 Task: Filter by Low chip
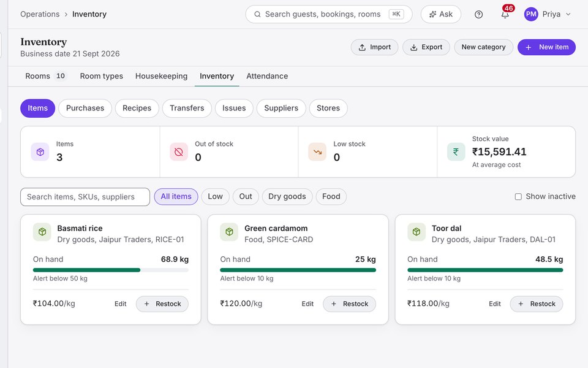pyautogui.click(x=215, y=197)
